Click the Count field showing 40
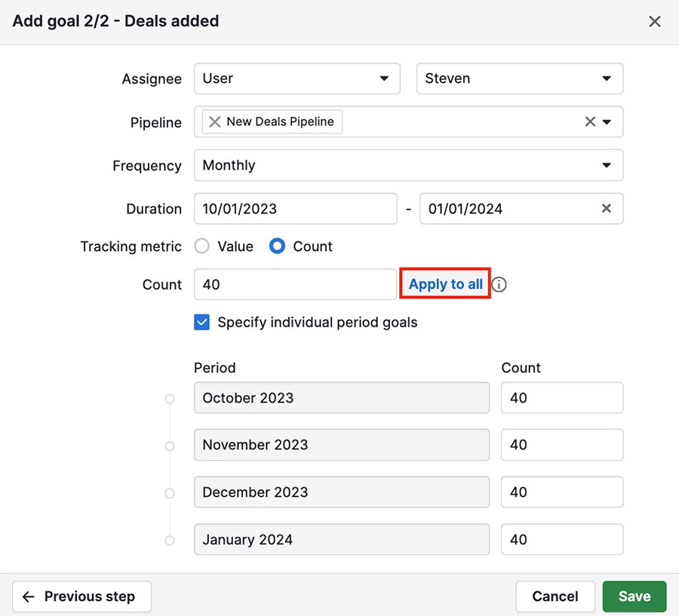The width and height of the screenshot is (679, 616). [295, 284]
